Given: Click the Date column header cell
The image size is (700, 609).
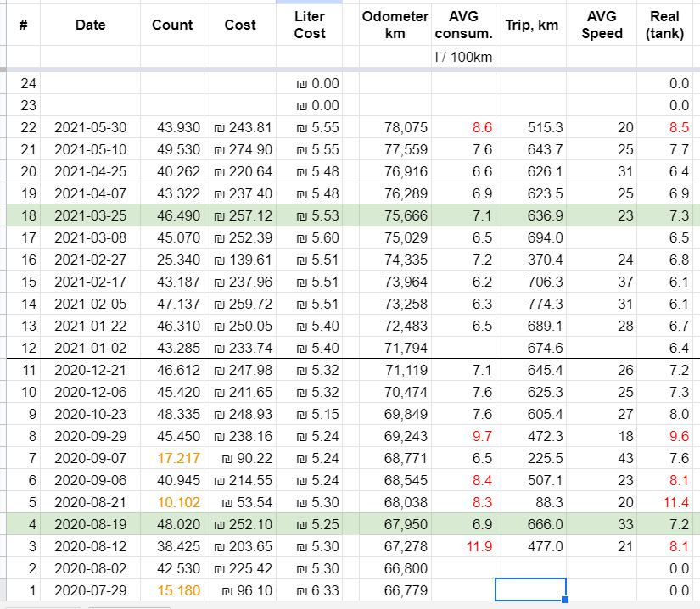Looking at the screenshot, I should (x=90, y=25).
